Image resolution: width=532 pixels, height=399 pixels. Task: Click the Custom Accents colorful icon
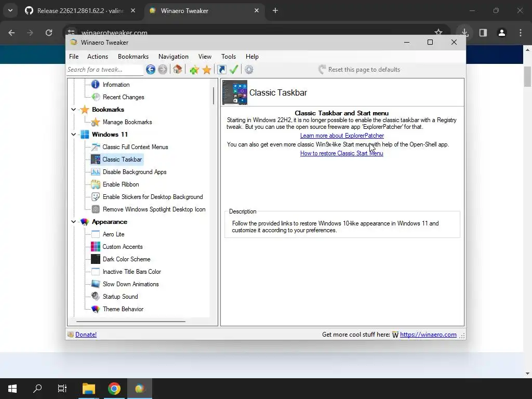[96, 247]
